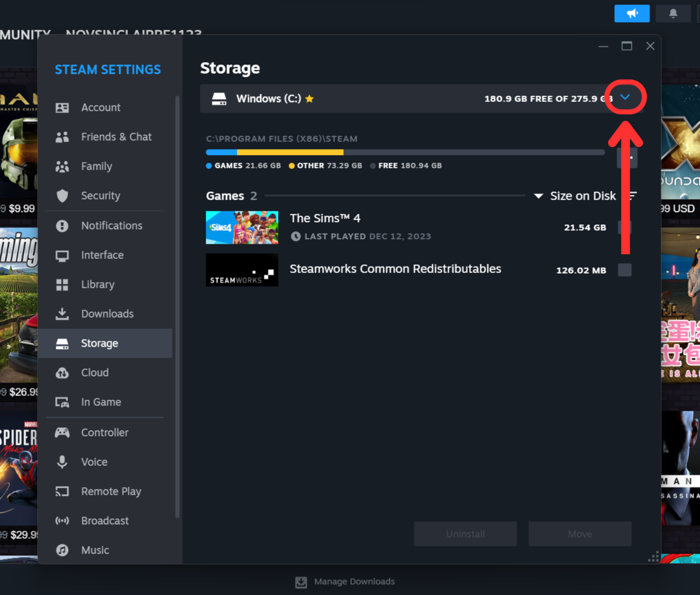Image resolution: width=700 pixels, height=595 pixels.
Task: Open the Size on Disk sort dropdown
Action: 575,196
